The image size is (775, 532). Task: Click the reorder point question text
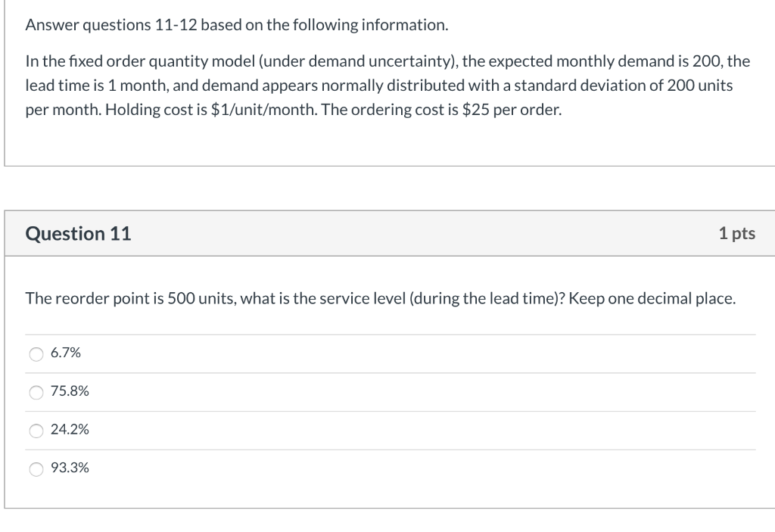click(x=378, y=298)
